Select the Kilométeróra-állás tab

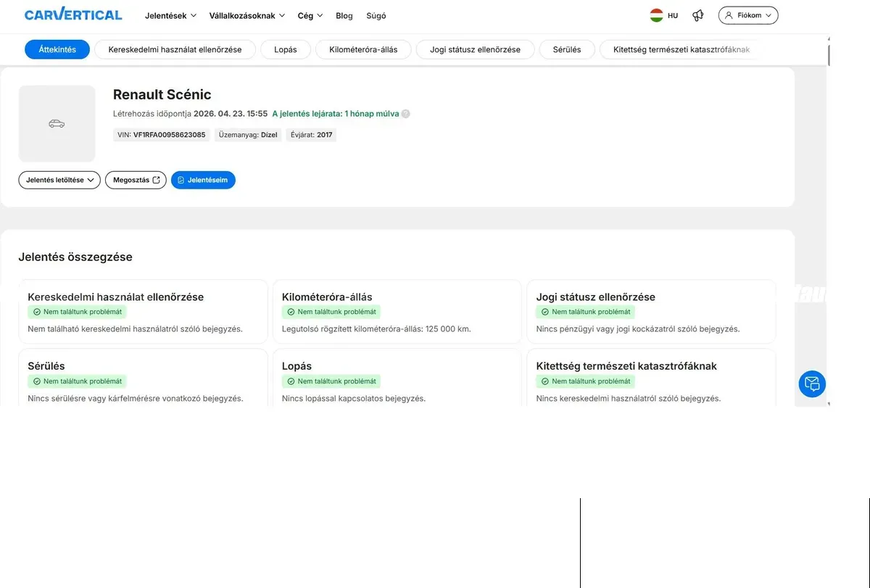[363, 49]
